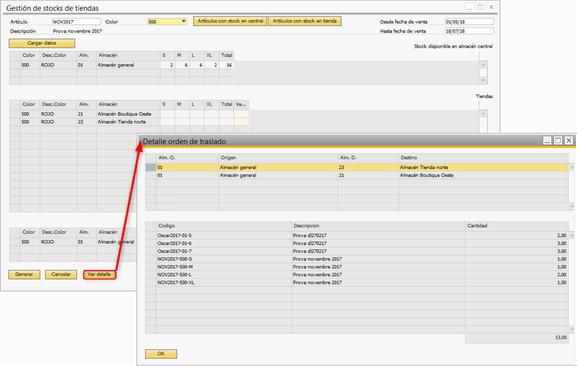
Task: Minimize the Gestión de stocks de tiendas window
Action: (x=470, y=7)
